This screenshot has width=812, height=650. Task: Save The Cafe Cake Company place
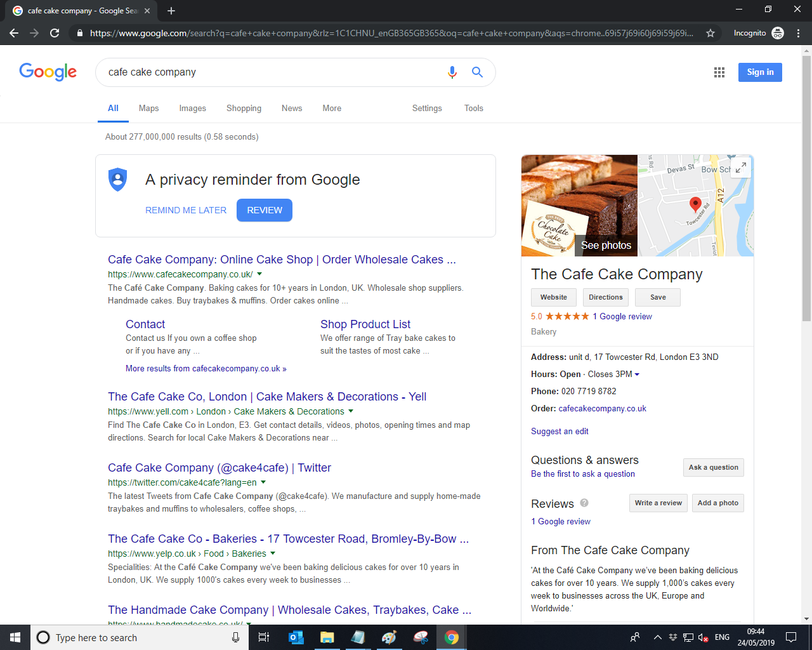[x=658, y=297]
